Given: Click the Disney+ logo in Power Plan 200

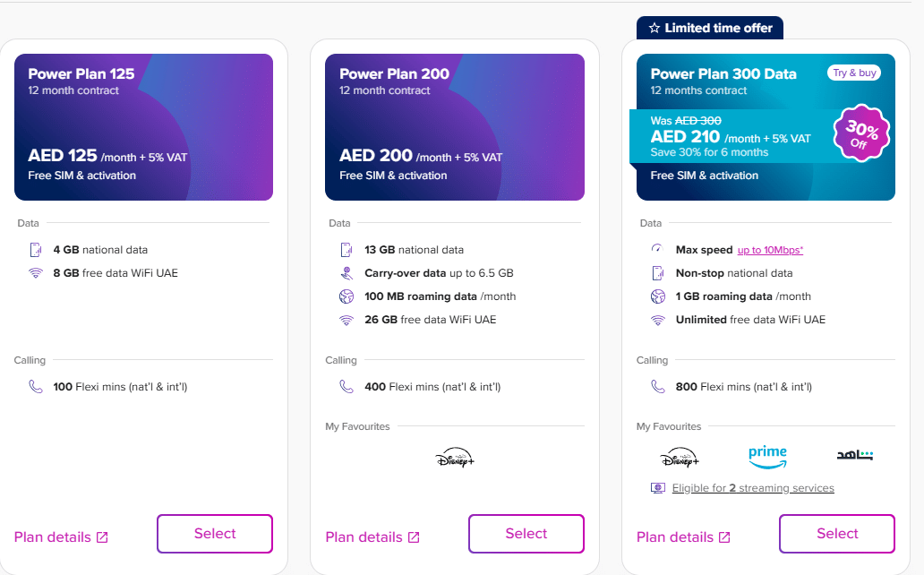Looking at the screenshot, I should coord(454,459).
